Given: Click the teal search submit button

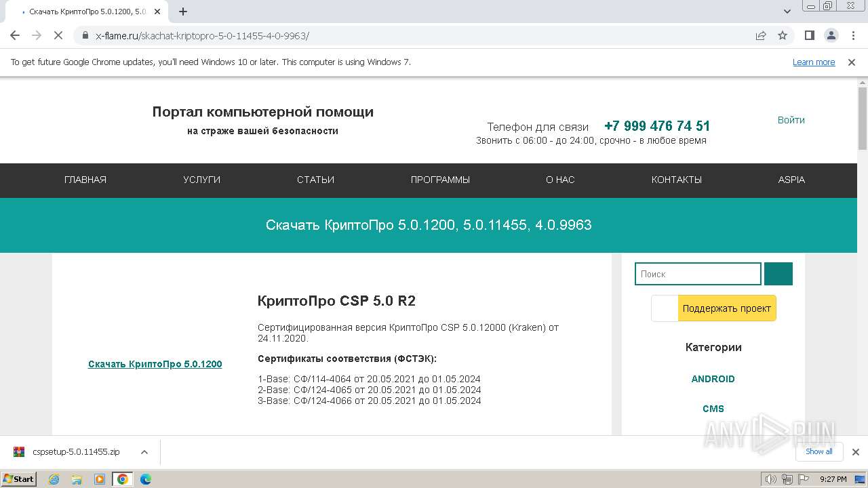Looking at the screenshot, I should 778,274.
